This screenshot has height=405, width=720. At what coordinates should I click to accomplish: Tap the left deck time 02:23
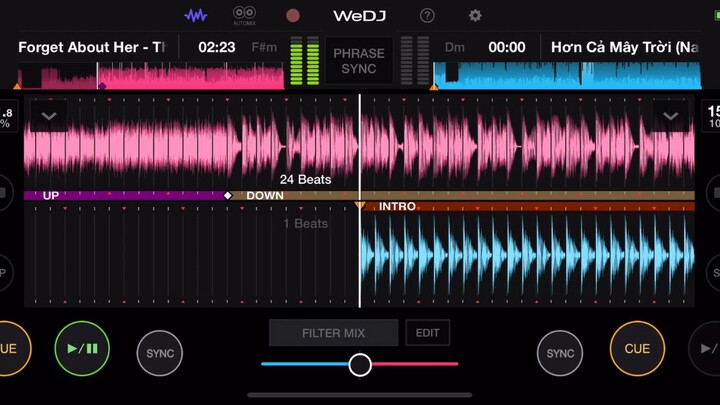pyautogui.click(x=217, y=47)
